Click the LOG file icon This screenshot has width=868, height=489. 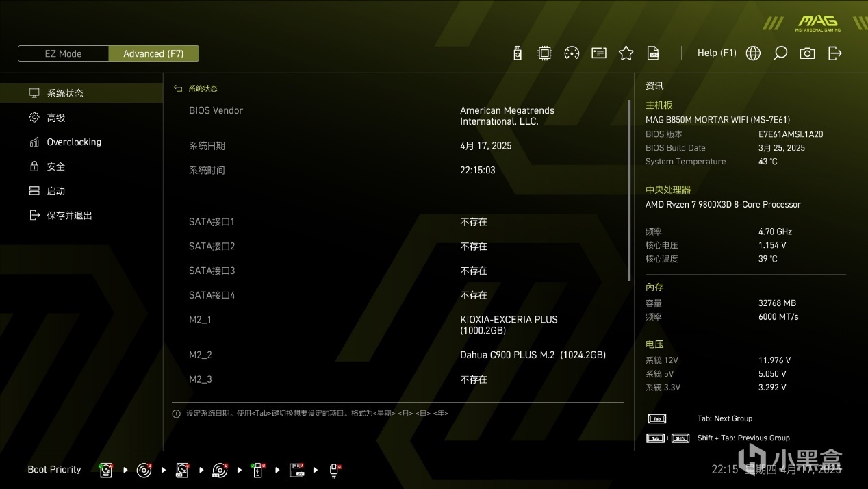point(653,53)
